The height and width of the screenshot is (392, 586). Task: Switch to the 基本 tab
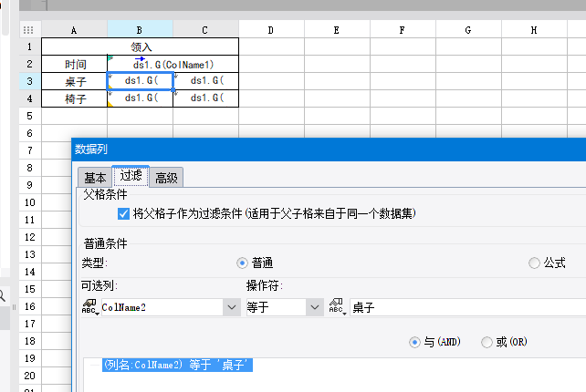click(95, 178)
